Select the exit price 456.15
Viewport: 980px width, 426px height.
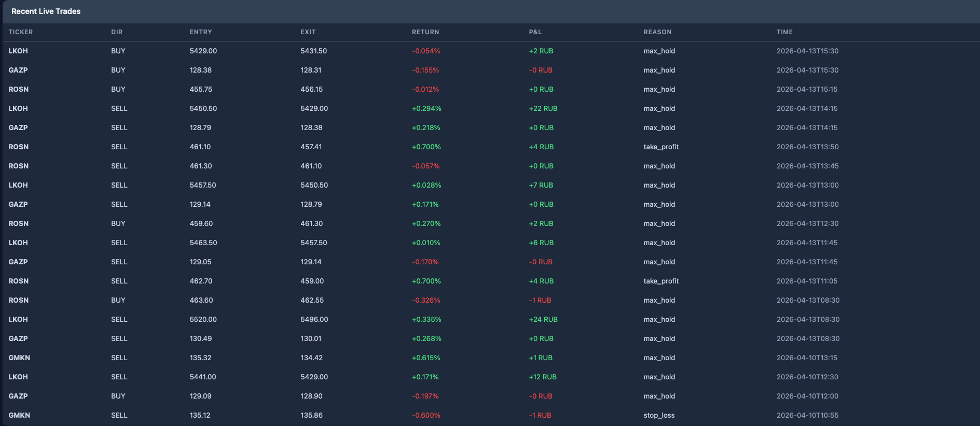point(312,90)
